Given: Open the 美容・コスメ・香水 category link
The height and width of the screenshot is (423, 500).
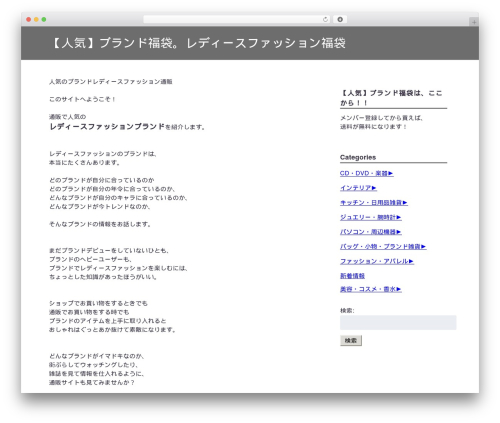Looking at the screenshot, I should click(x=370, y=289).
